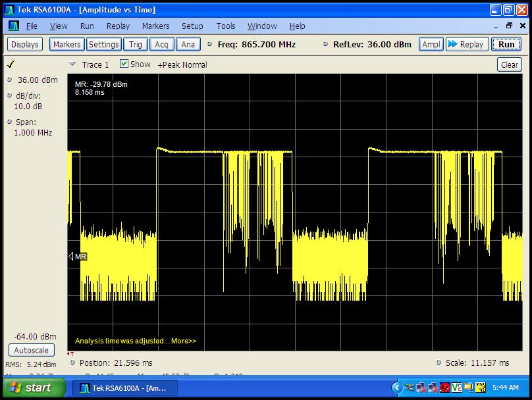532x400 pixels.
Task: Click the Autoscale button
Action: [x=31, y=351]
